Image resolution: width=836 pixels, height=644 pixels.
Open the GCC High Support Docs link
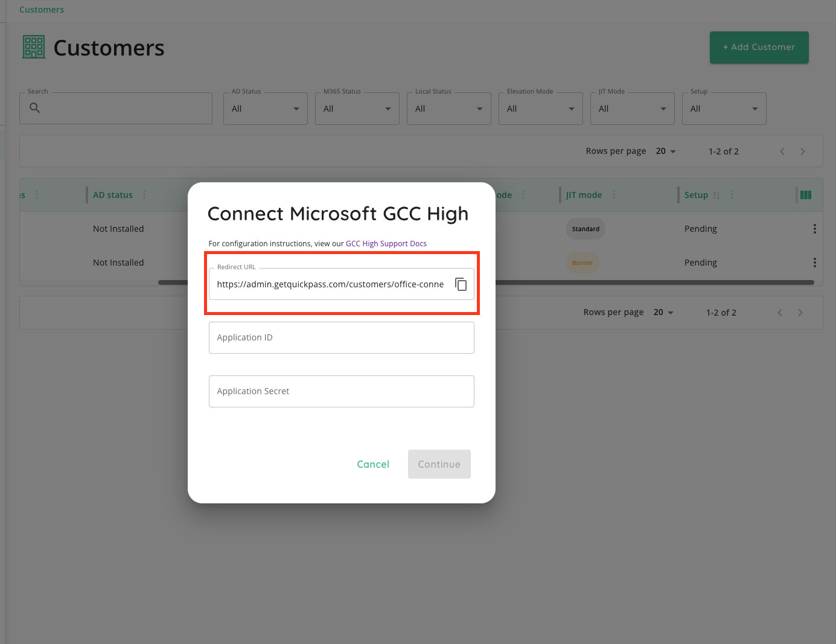tap(386, 244)
